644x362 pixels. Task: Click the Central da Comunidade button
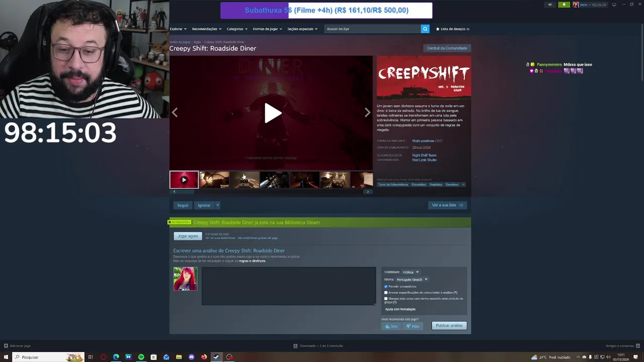tap(447, 48)
